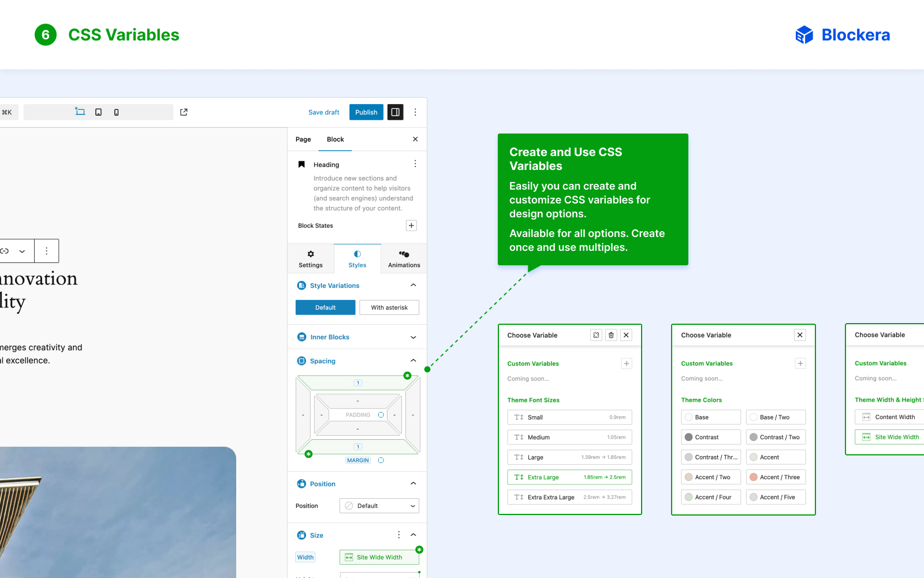Open page preview in new tab icon
This screenshot has height=578, width=924.
coord(184,112)
